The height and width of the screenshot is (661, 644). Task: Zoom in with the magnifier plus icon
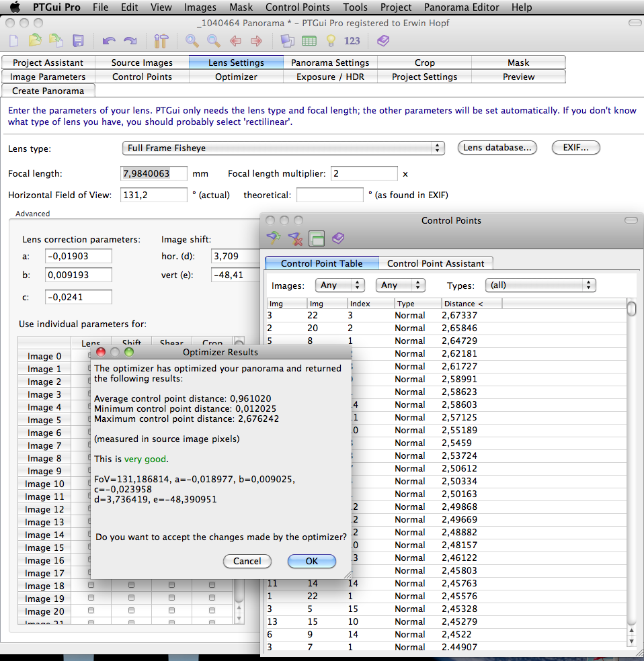[x=192, y=40]
